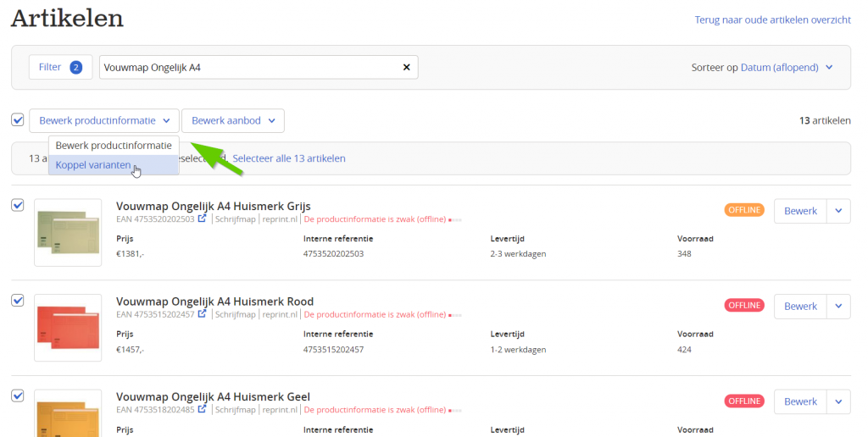
Task: Open the Sorteer op Datum (aflopend) dropdown
Action: [x=762, y=68]
